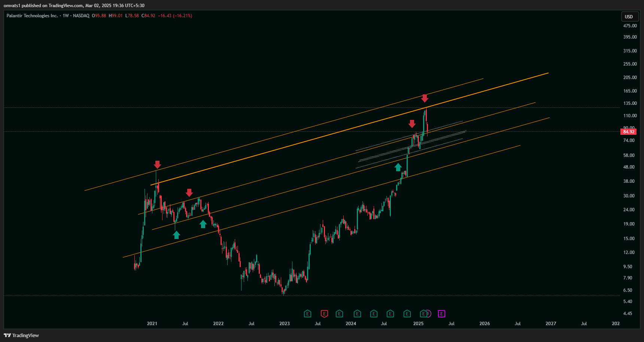Screen dimensions: 644x342
Task: Click the 2025 label on the time axis
Action: click(x=418, y=324)
